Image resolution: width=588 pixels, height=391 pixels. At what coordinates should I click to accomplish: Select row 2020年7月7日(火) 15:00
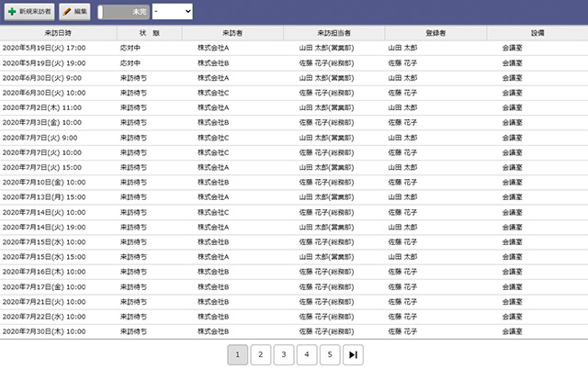pyautogui.click(x=294, y=167)
